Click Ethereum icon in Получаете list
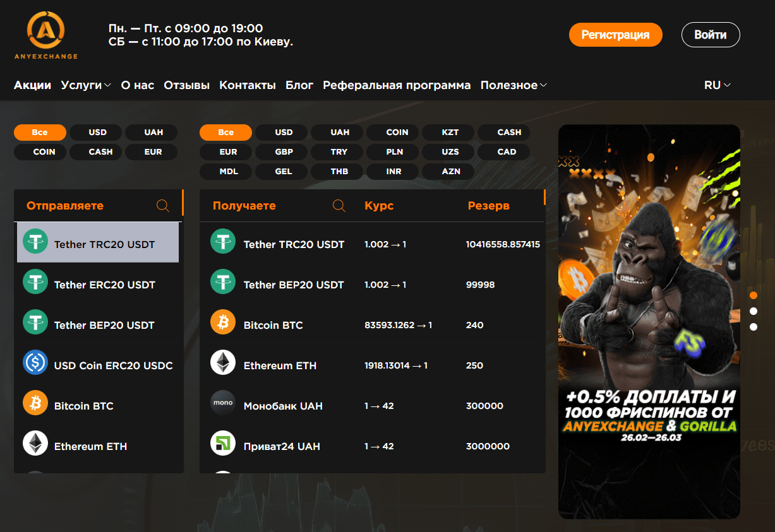 click(222, 362)
